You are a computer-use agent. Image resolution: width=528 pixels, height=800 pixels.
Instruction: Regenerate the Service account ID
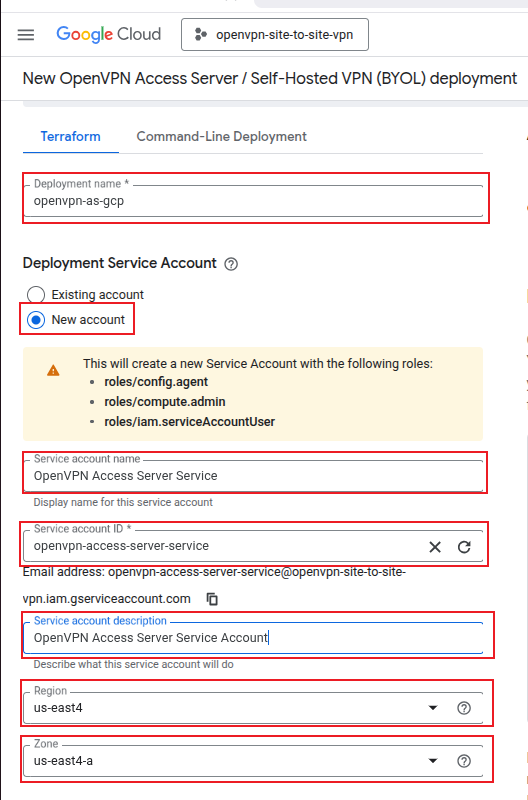[464, 547]
